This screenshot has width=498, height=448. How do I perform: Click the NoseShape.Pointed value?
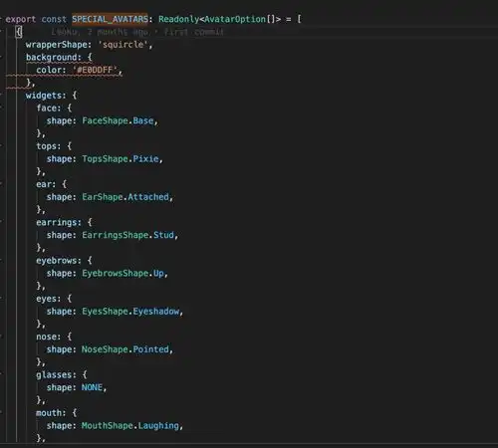(x=125, y=349)
